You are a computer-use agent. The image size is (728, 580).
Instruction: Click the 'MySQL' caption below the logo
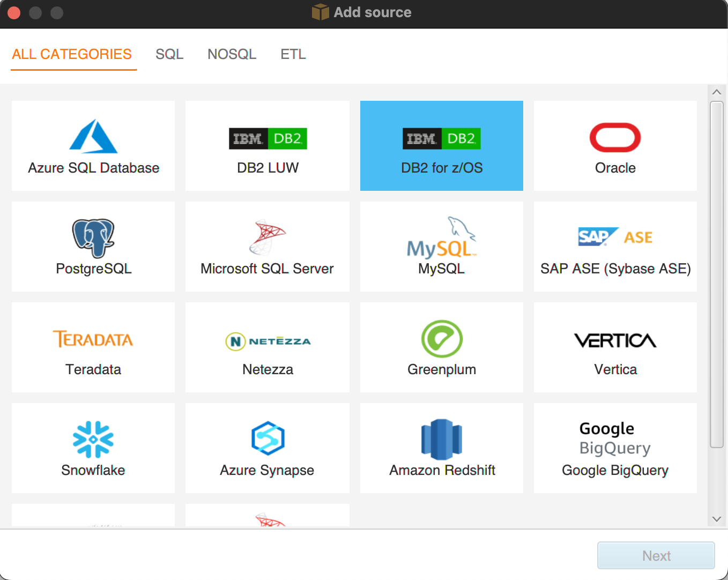(441, 269)
